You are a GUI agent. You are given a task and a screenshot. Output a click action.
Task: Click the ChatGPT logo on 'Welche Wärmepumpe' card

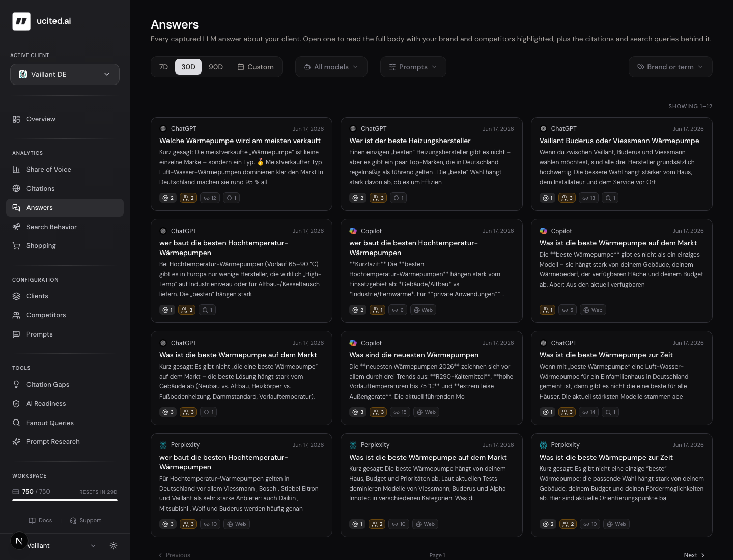163,129
